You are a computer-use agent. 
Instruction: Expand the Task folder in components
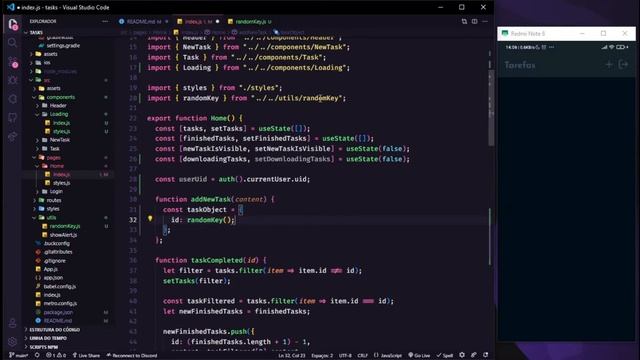pyautogui.click(x=55, y=149)
